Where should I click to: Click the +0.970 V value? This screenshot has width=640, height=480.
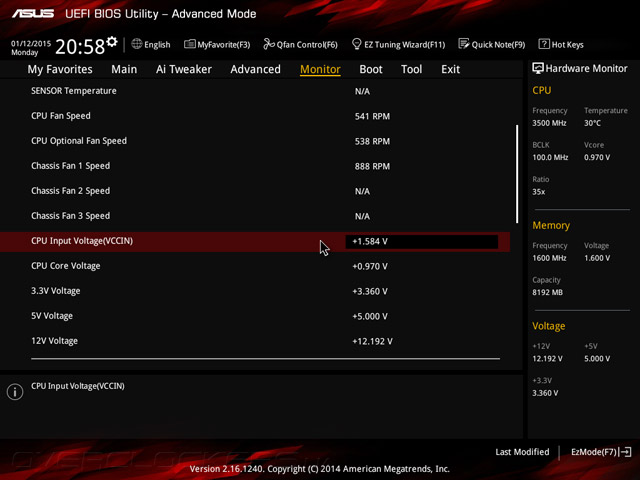click(x=370, y=267)
